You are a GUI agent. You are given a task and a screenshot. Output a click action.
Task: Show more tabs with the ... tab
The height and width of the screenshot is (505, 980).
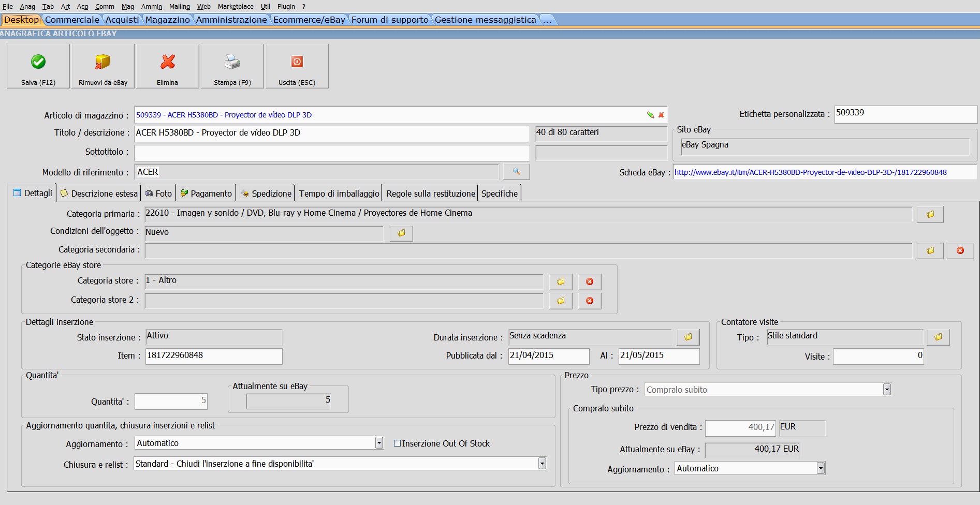[547, 20]
